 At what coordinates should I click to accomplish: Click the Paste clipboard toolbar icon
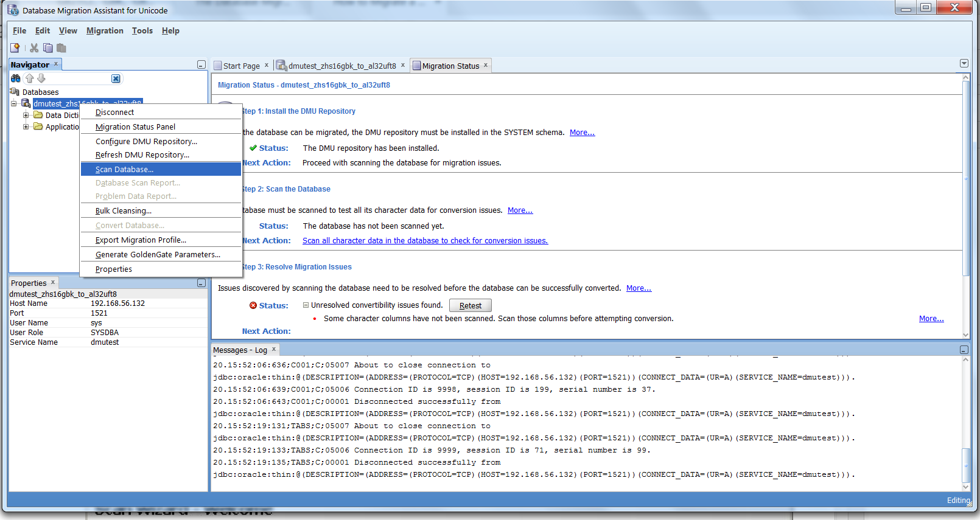click(61, 48)
